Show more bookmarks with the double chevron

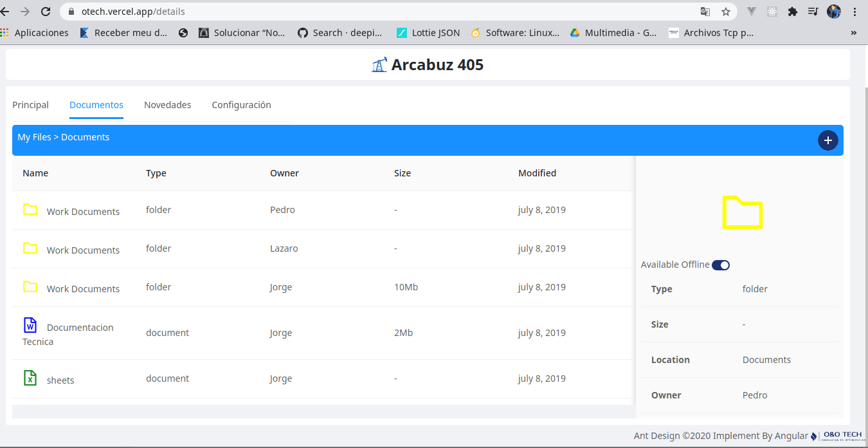point(854,33)
